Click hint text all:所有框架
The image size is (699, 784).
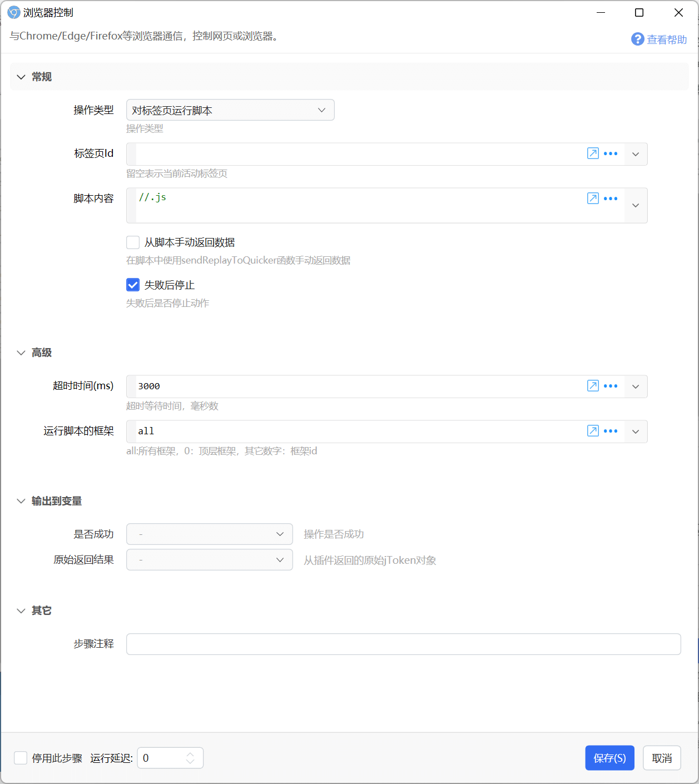tap(221, 451)
